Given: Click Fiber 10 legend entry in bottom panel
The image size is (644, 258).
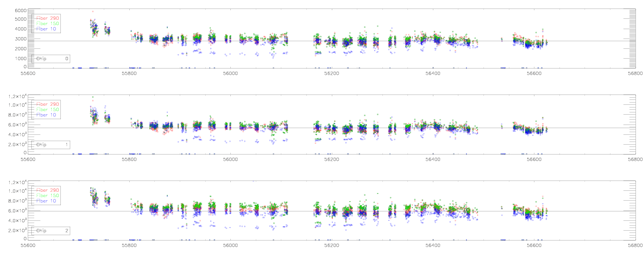Looking at the screenshot, I should (x=47, y=201).
